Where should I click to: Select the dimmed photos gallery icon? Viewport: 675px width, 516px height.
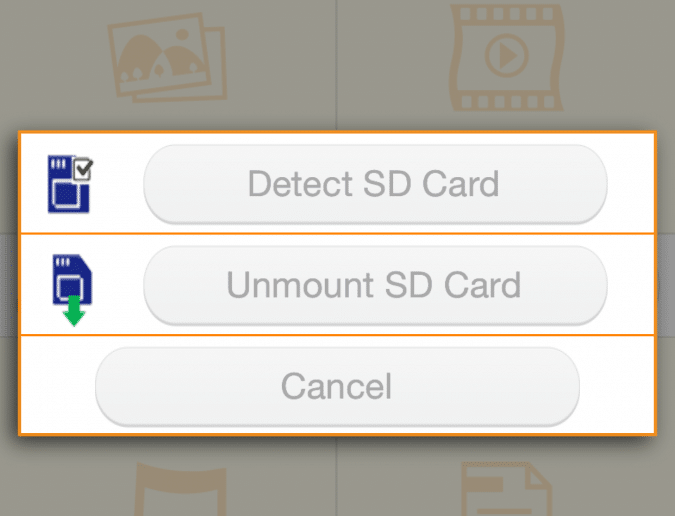coord(168,58)
